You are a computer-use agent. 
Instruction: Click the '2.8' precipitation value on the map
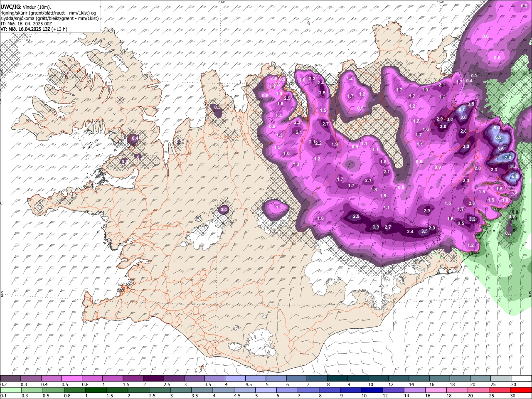pos(463,131)
